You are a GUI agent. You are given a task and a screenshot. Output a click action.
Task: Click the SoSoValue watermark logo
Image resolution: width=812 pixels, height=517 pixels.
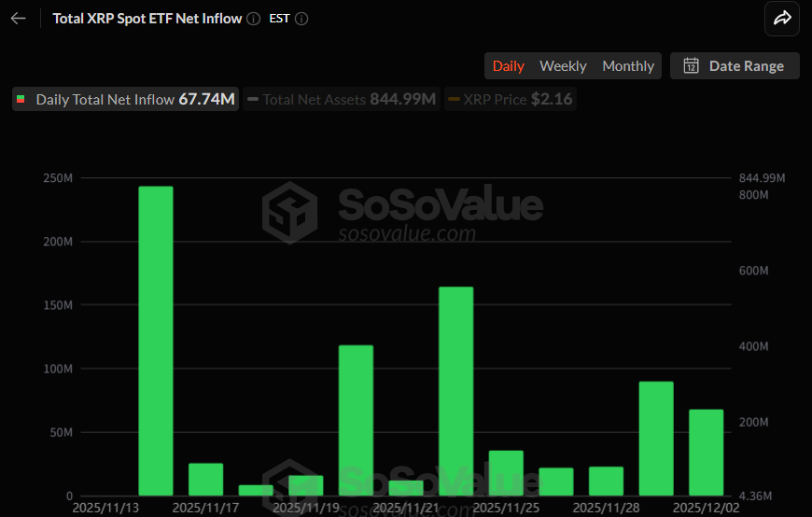point(289,212)
